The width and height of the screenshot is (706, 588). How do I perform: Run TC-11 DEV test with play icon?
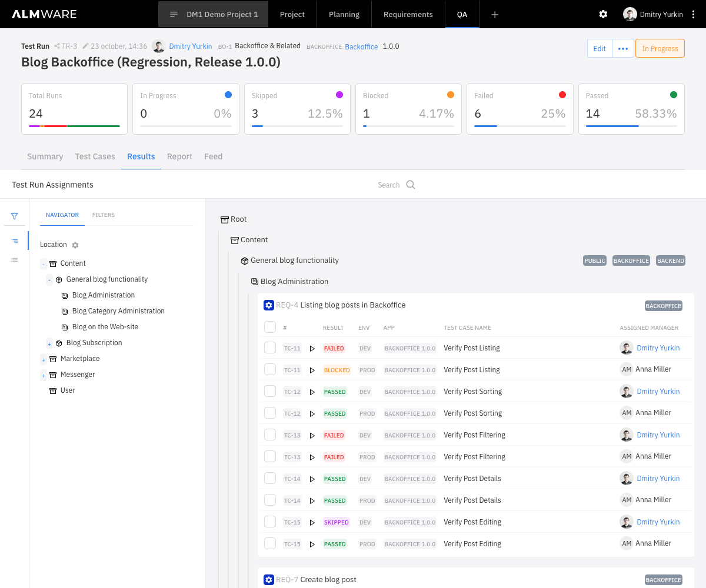pos(312,349)
